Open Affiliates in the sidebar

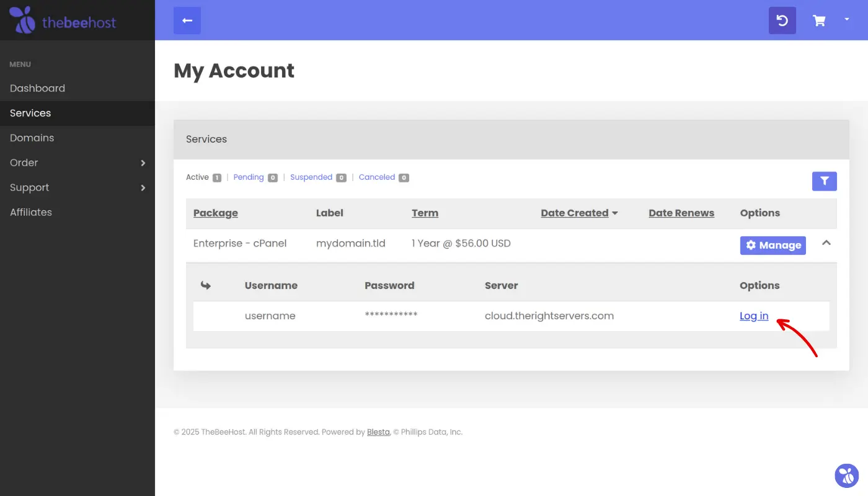31,213
